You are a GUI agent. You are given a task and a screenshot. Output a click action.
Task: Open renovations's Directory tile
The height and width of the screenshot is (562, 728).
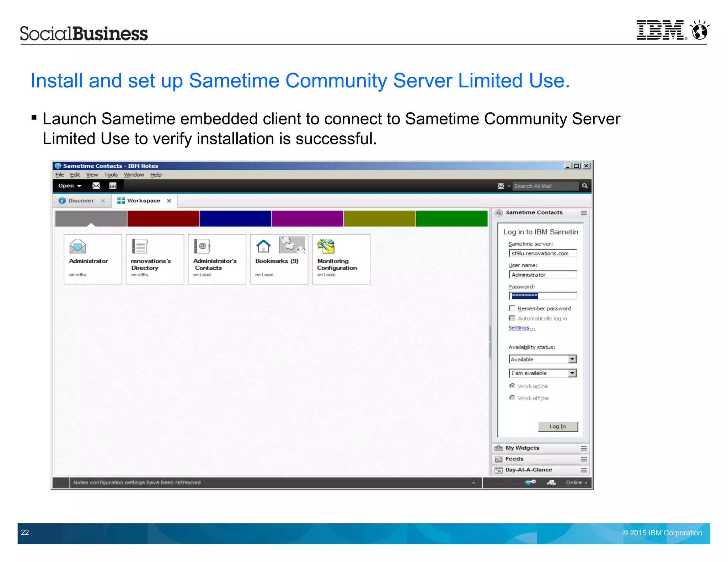point(155,259)
